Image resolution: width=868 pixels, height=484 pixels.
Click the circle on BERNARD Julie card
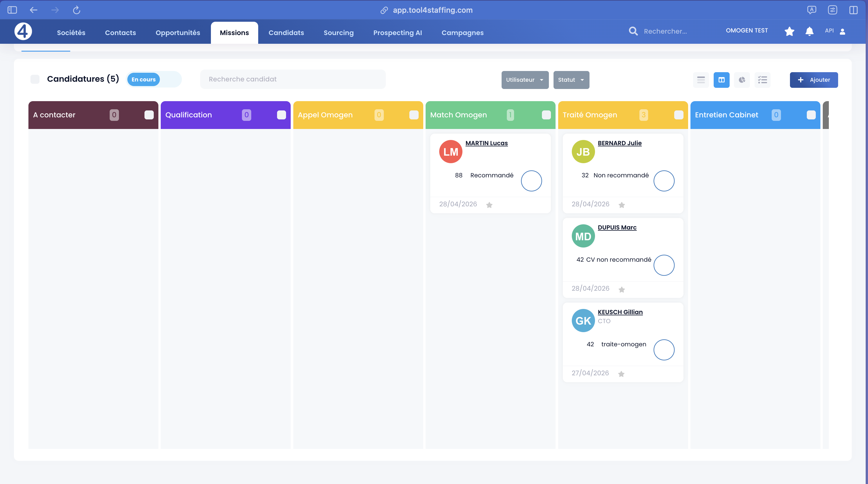click(x=664, y=181)
